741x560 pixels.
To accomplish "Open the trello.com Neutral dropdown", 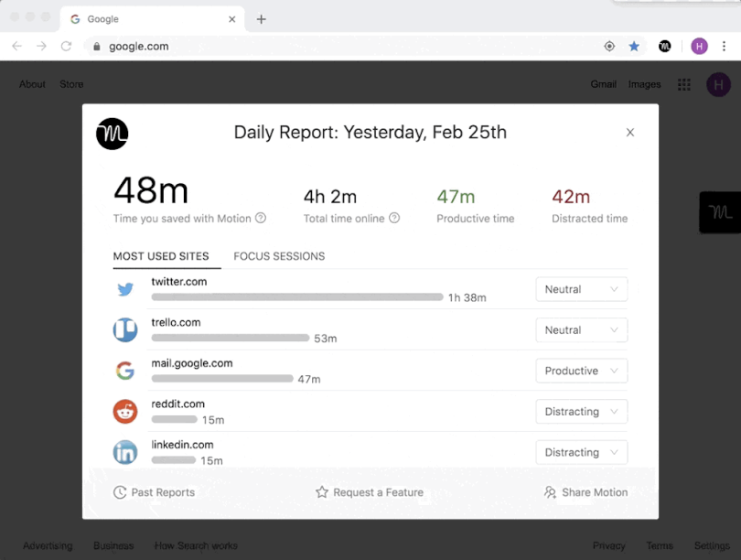I will tap(581, 330).
